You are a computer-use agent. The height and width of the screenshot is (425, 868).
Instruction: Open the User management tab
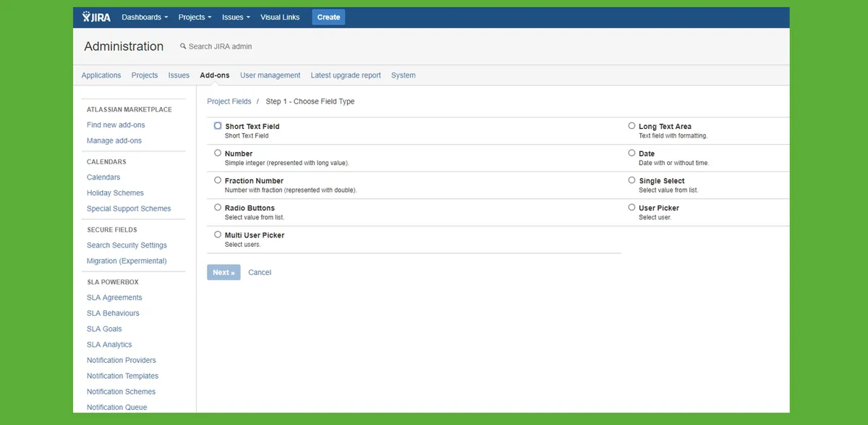pyautogui.click(x=270, y=75)
